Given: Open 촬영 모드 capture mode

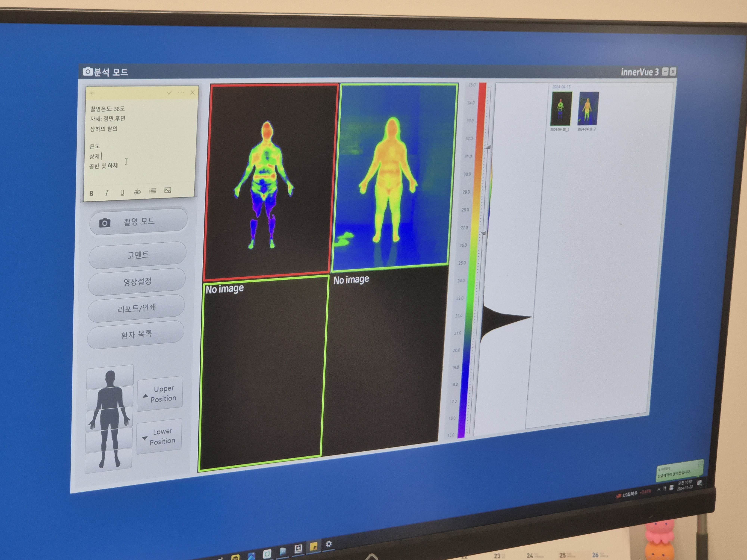Looking at the screenshot, I should (138, 221).
